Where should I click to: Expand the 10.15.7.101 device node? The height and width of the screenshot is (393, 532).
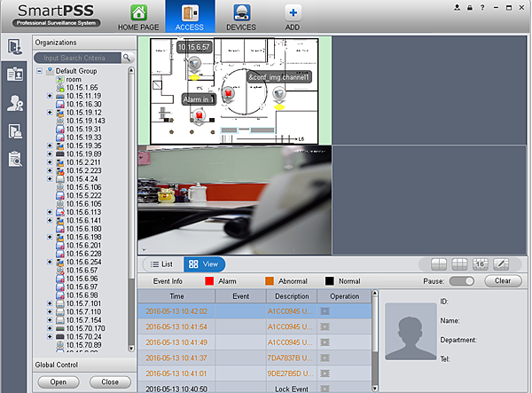pos(50,303)
